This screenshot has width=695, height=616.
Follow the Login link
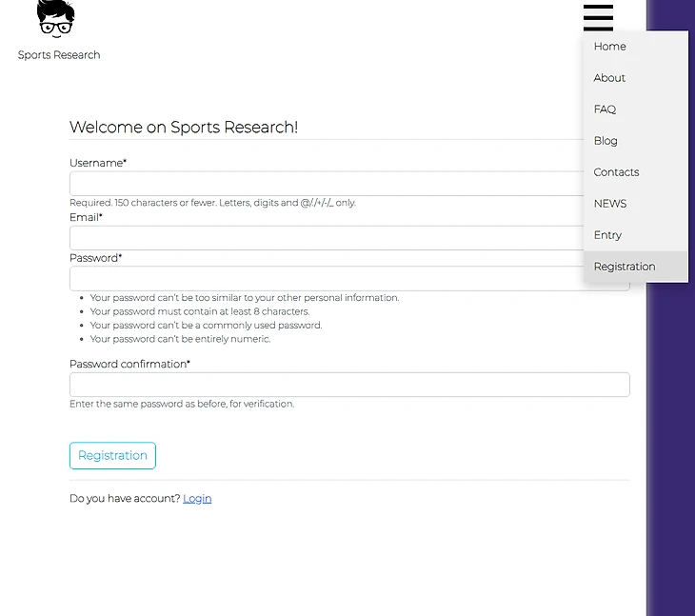(x=197, y=499)
